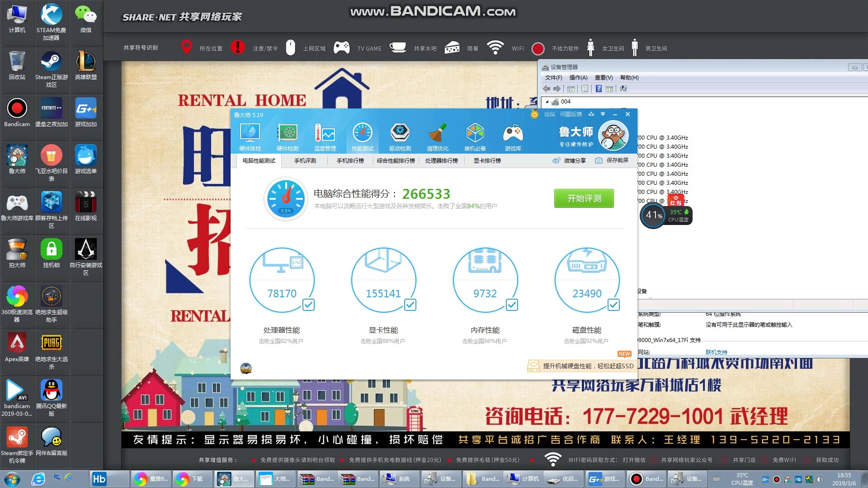Viewport: 868px width, 488px height.
Task: Open the 挂机锁 green lock icon
Action: pos(51,253)
